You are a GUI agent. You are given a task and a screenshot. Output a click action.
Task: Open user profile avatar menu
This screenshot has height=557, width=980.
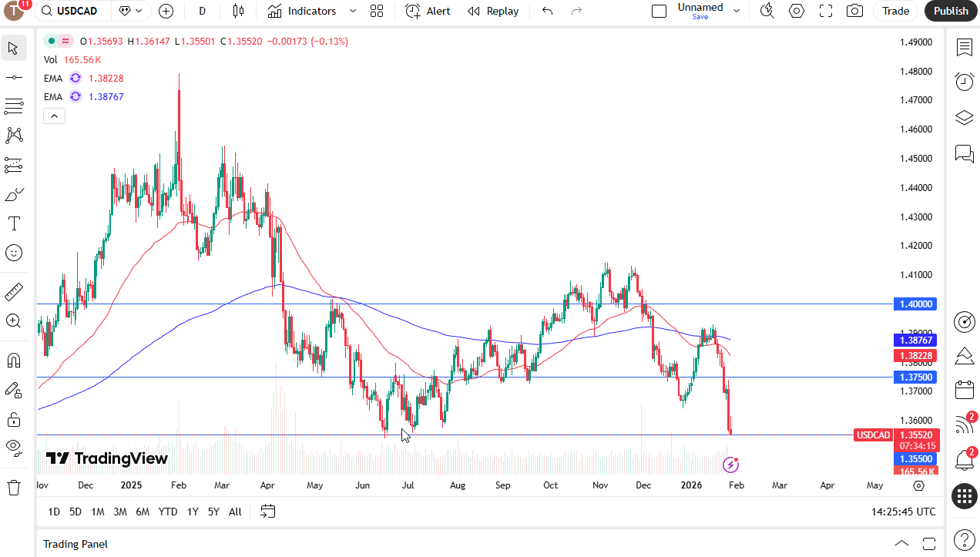click(x=15, y=11)
